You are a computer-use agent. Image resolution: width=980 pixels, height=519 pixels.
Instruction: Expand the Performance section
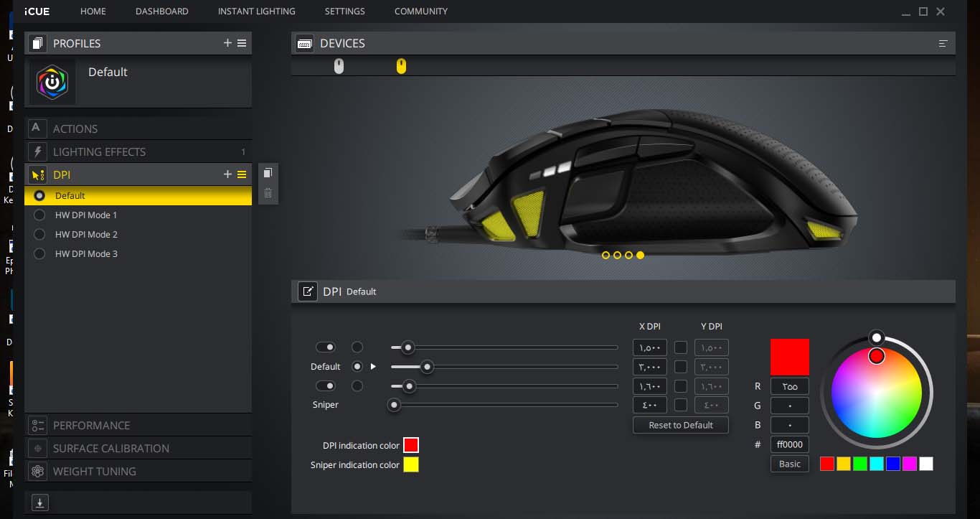91,425
